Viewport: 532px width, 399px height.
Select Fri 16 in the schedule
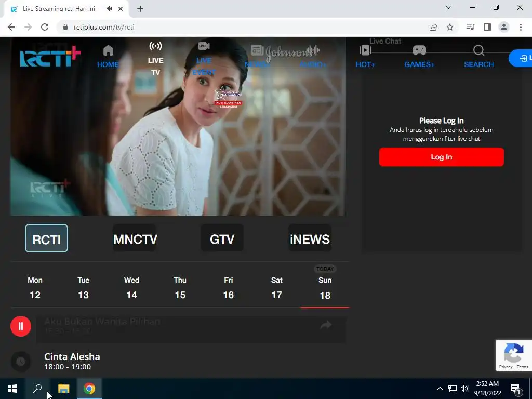click(x=229, y=288)
